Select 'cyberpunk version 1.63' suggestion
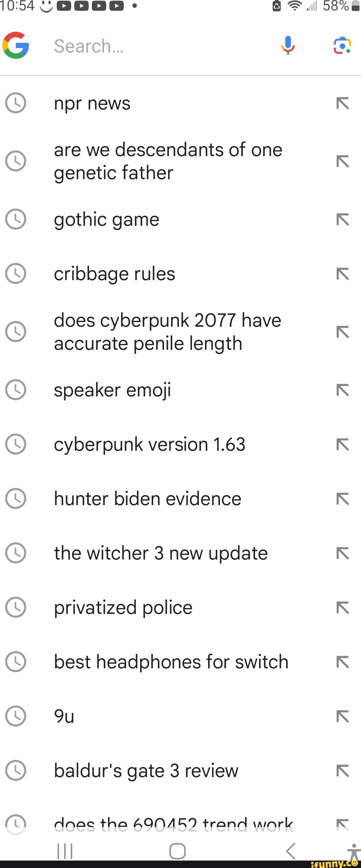The image size is (361, 868). click(x=150, y=444)
